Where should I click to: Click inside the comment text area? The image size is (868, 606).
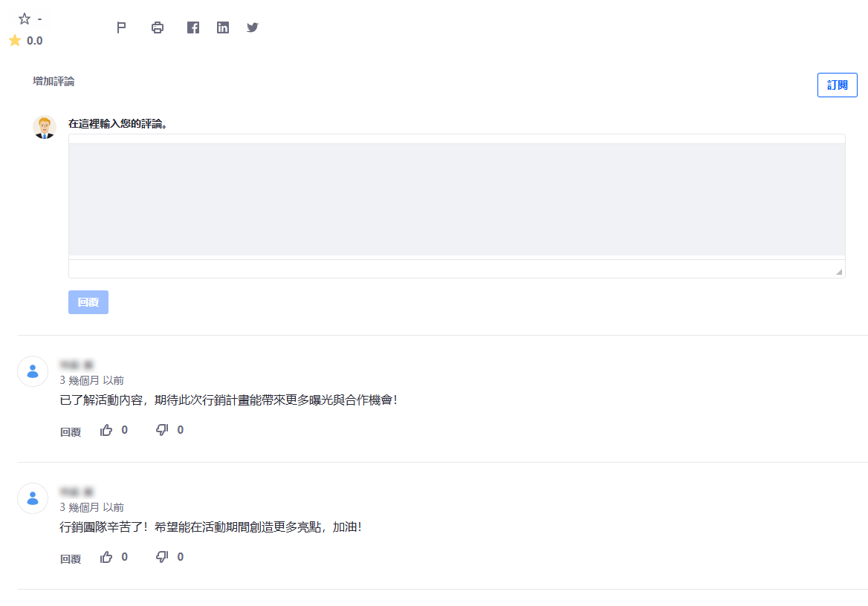pyautogui.click(x=456, y=197)
